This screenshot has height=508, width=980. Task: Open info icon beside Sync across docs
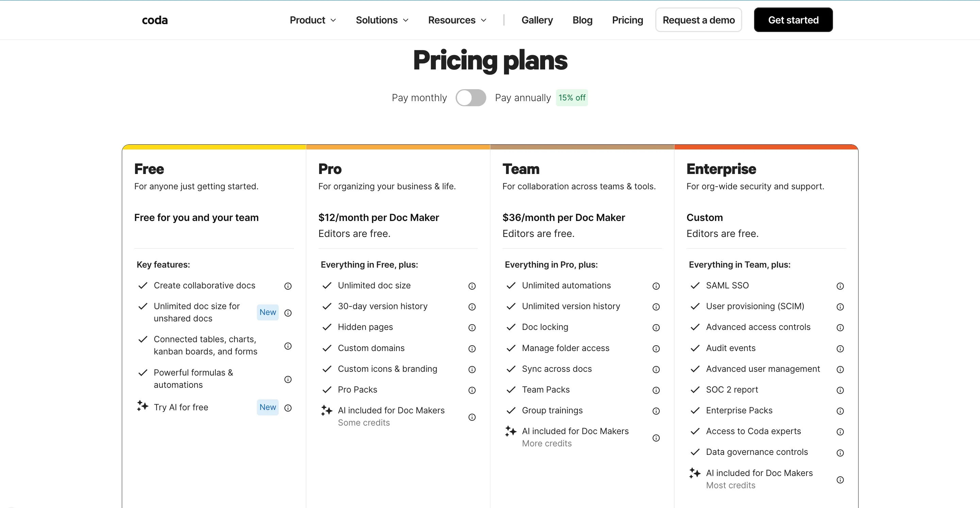(x=656, y=369)
